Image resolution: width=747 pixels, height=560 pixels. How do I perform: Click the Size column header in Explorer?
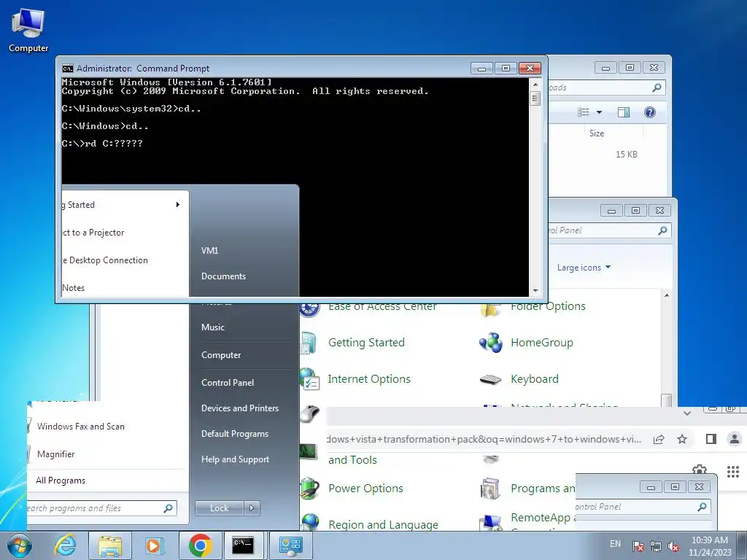pyautogui.click(x=597, y=133)
